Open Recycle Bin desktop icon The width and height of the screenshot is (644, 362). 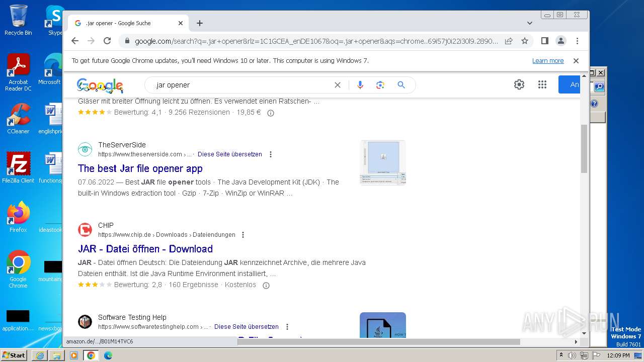[18, 20]
